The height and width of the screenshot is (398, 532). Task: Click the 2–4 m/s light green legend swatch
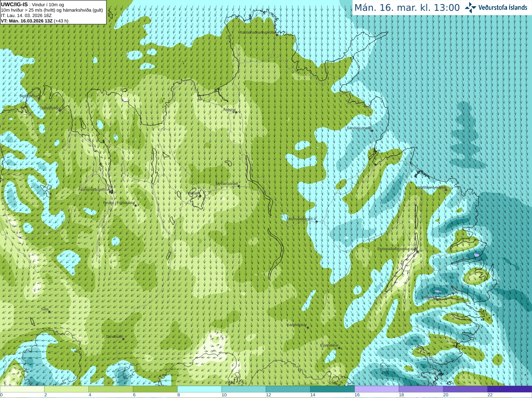[66, 389]
